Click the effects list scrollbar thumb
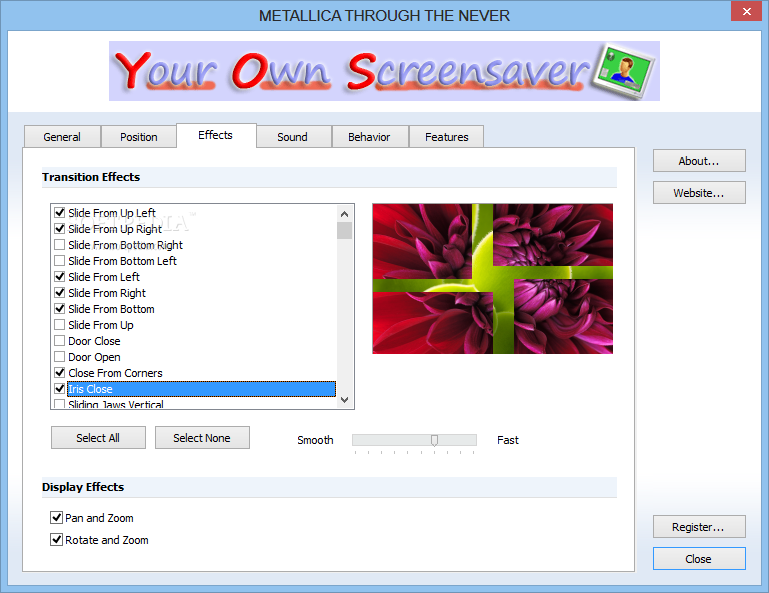Image resolution: width=769 pixels, height=593 pixels. [344, 231]
